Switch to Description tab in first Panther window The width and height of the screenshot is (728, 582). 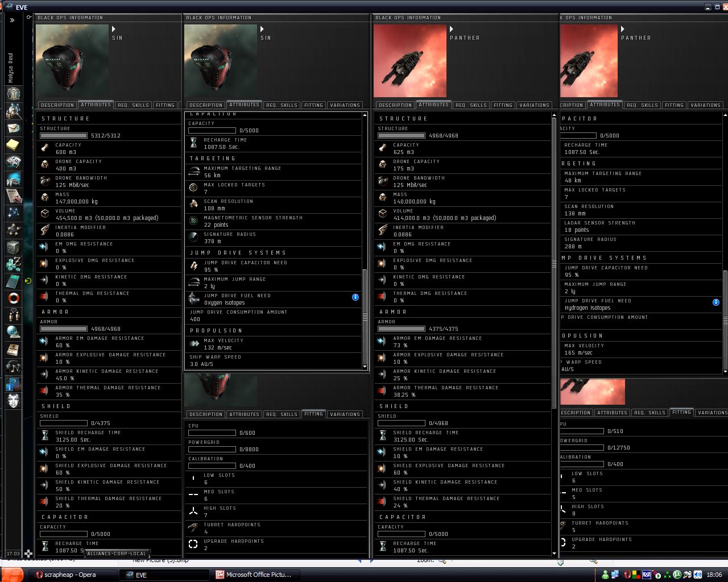click(x=395, y=105)
